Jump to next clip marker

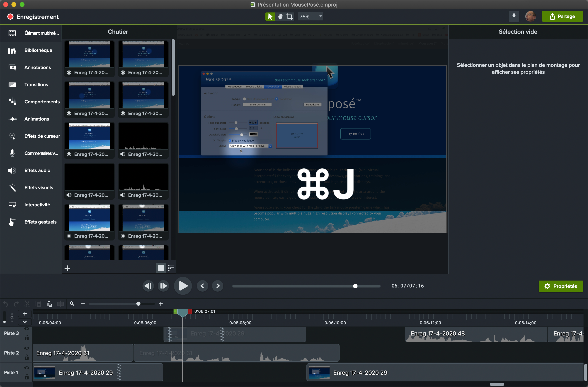[x=218, y=286]
